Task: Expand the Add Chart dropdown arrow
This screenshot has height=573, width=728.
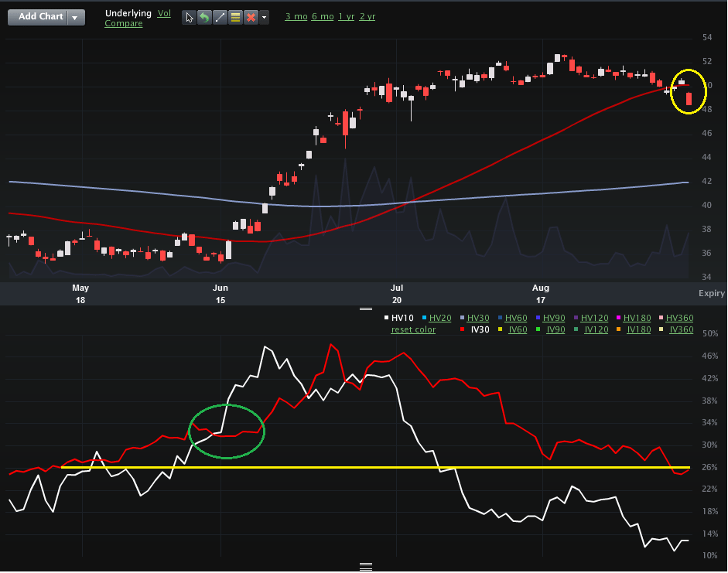Action: pyautogui.click(x=75, y=17)
